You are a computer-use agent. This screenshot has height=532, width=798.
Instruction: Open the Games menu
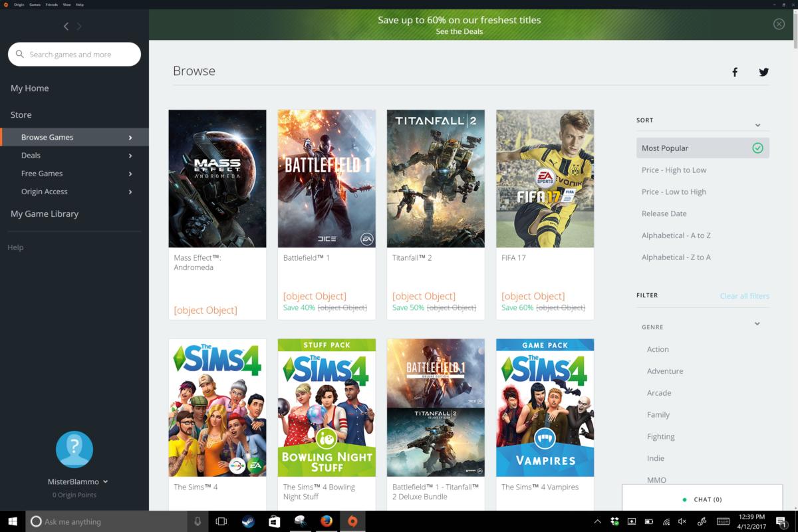pos(35,5)
